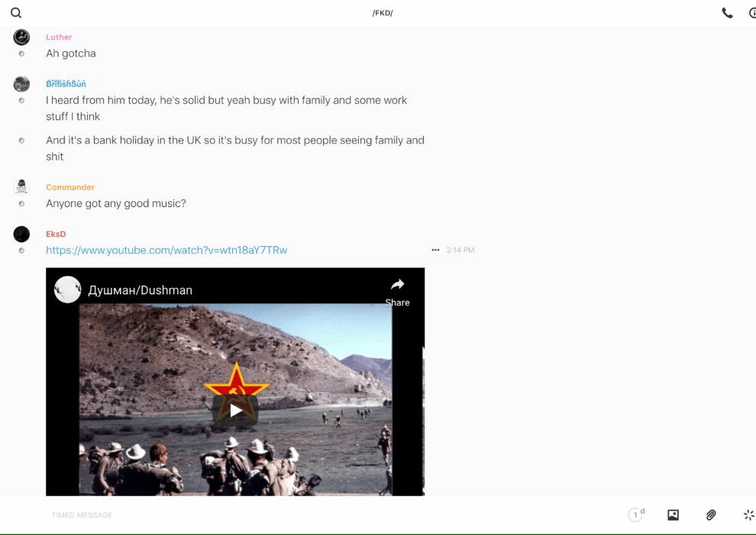Click the Share arrow on the video
756x535 pixels.
point(397,290)
